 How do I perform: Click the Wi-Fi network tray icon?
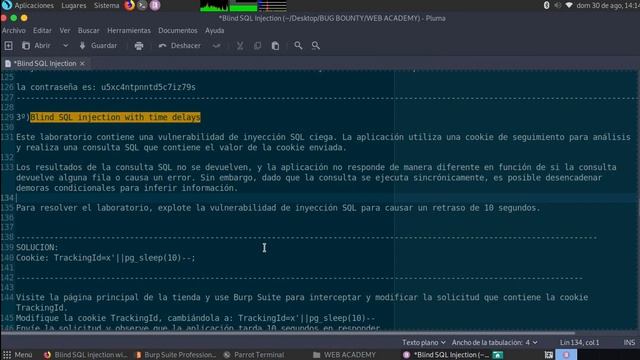pos(569,5)
